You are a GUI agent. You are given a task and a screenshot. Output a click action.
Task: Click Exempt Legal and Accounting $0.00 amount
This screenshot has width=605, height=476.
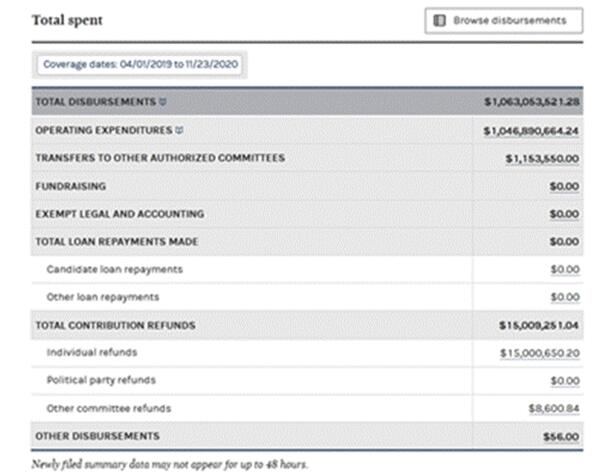[x=564, y=214]
